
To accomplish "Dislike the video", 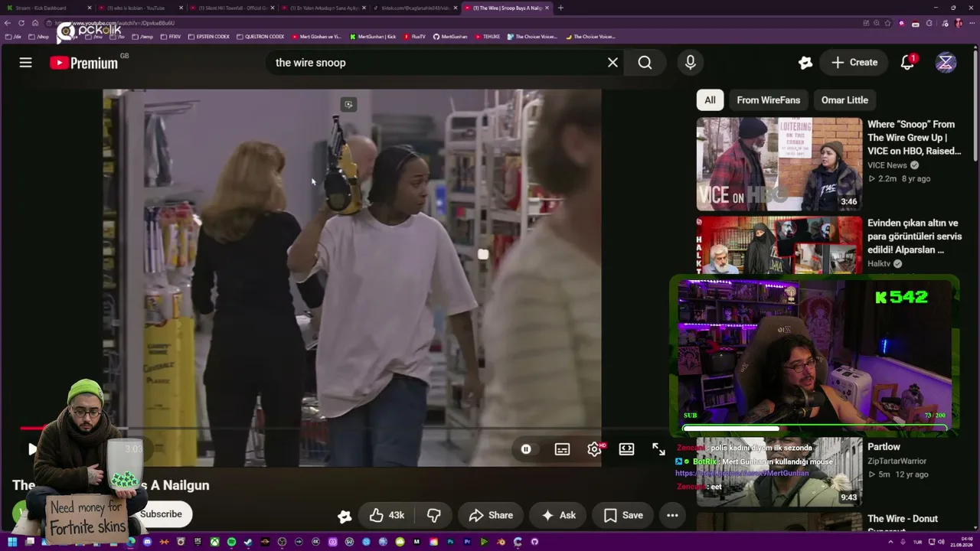I will 433,516.
